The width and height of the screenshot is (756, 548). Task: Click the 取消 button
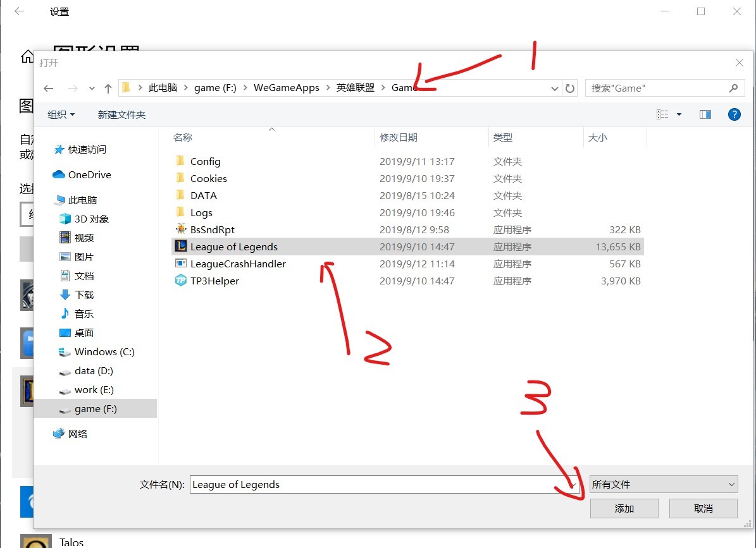703,509
